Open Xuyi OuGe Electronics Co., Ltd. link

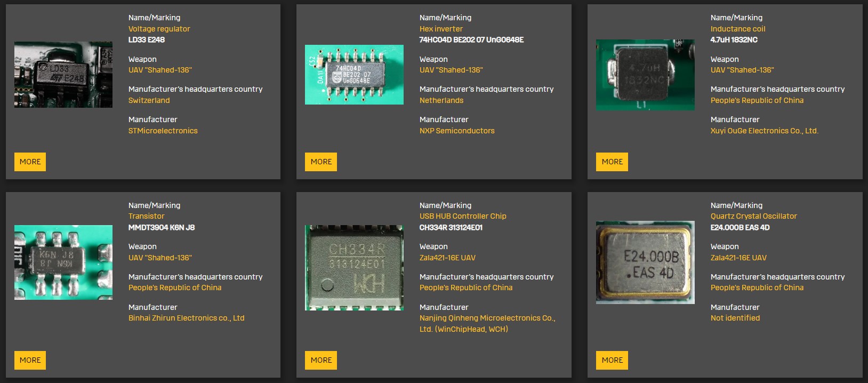(x=764, y=131)
